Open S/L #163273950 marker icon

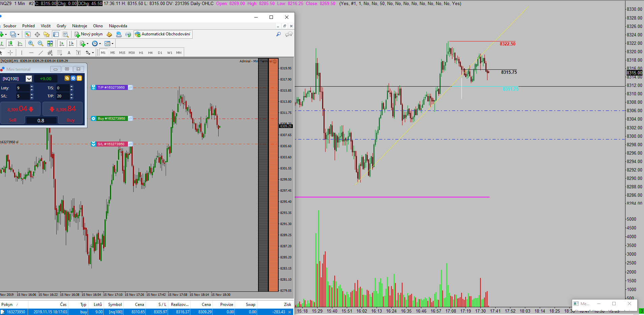[x=93, y=144]
